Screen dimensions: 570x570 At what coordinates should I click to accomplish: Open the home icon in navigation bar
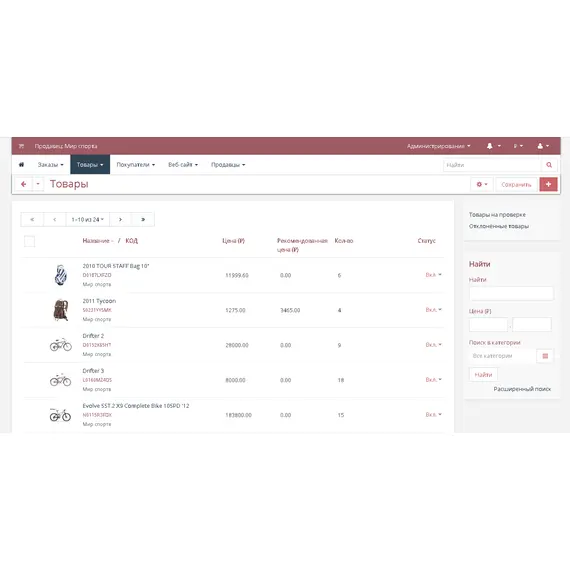(21, 165)
